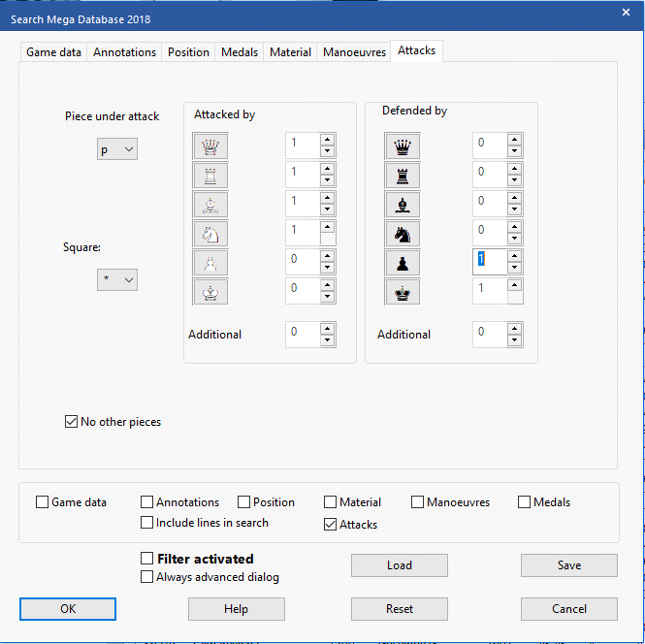Load a saved search mask
This screenshot has width=645, height=644.
(x=400, y=565)
